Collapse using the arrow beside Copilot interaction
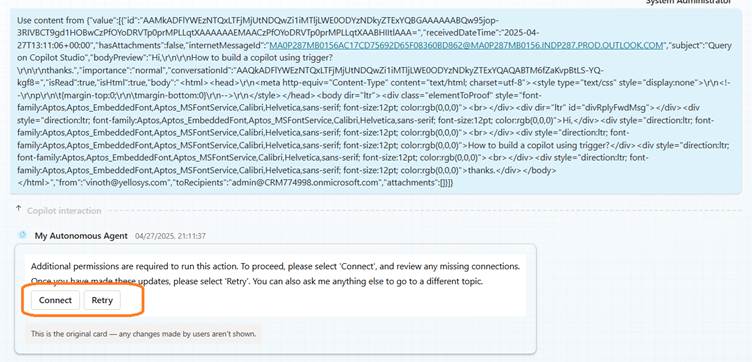 [19, 209]
